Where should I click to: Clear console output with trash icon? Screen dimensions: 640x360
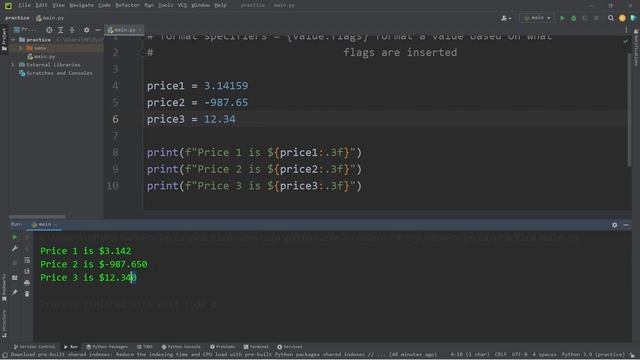click(x=27, y=294)
